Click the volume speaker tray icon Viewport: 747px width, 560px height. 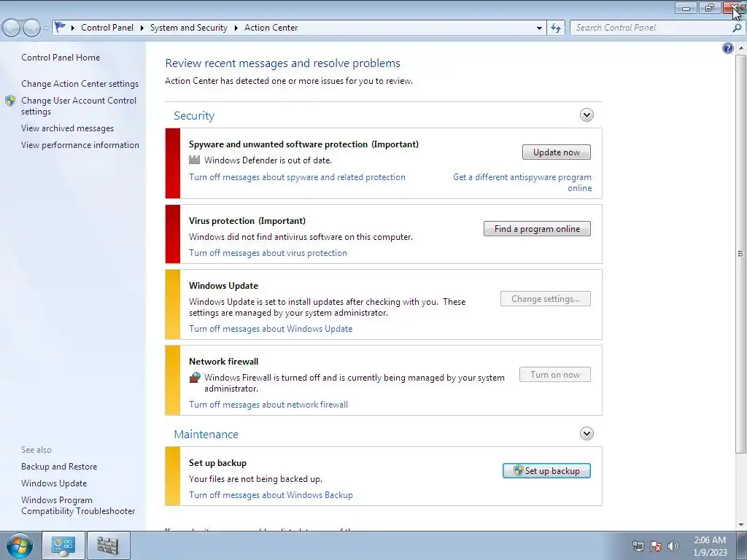(673, 546)
